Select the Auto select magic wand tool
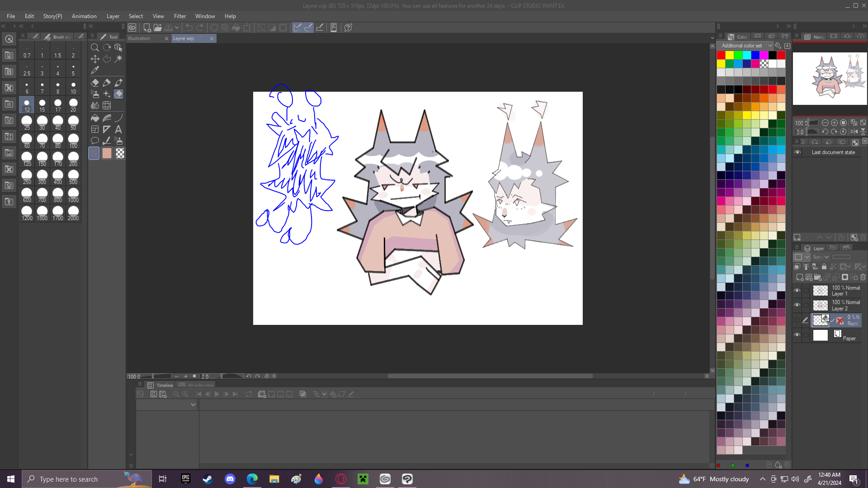Viewport: 868px width, 488px height. click(118, 59)
